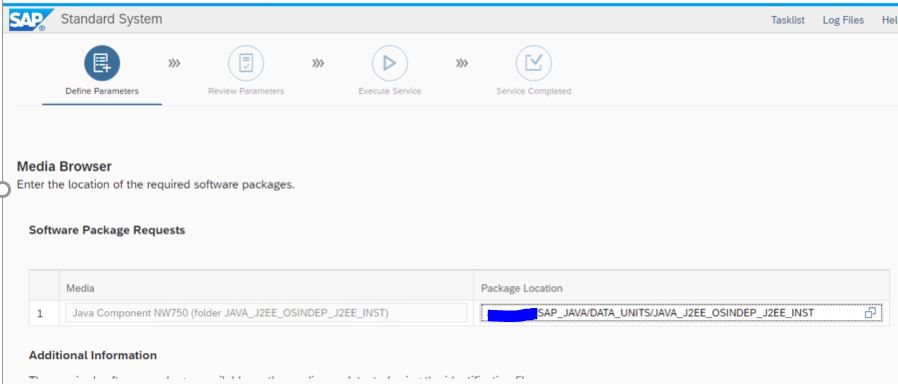Click the SAP logo
The height and width of the screenshot is (384, 898).
tap(31, 19)
